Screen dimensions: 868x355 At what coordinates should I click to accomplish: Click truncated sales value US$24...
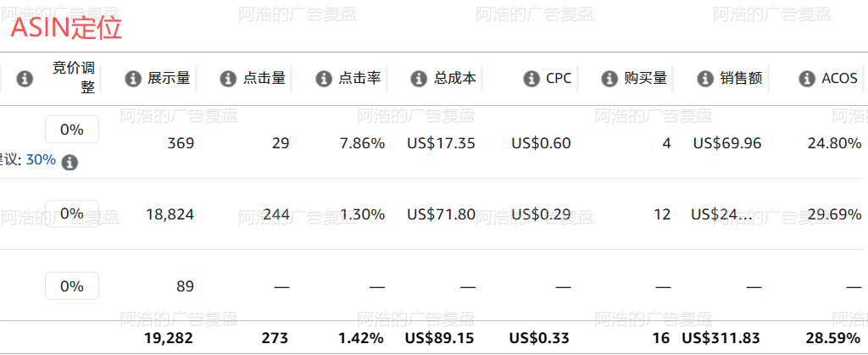tap(722, 214)
